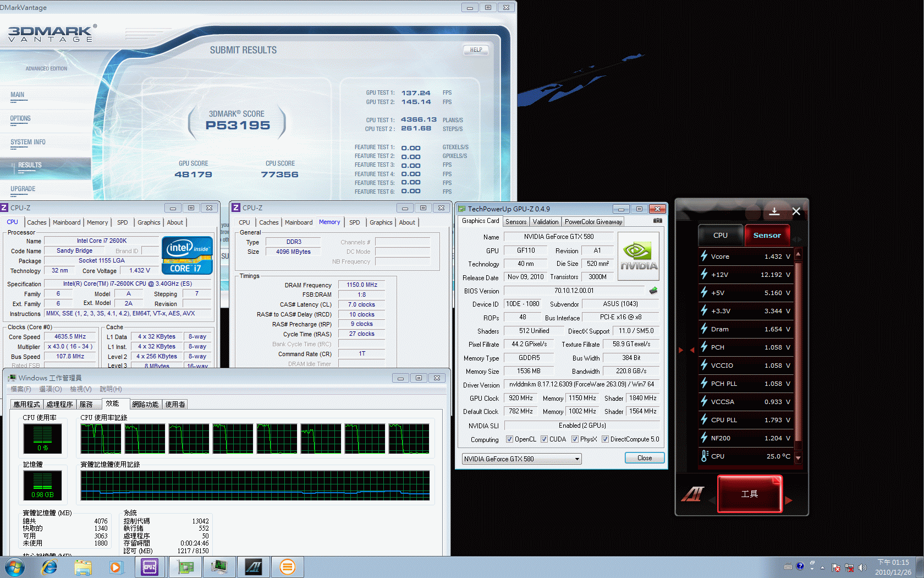
Task: Show hidden tray icons arrow
Action: 822,567
